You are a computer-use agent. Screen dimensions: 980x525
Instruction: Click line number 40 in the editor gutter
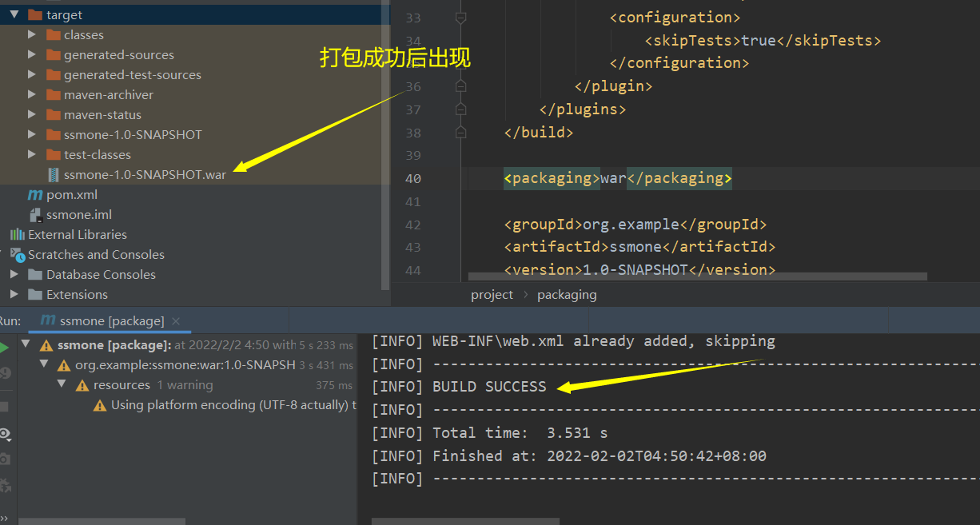click(x=413, y=178)
